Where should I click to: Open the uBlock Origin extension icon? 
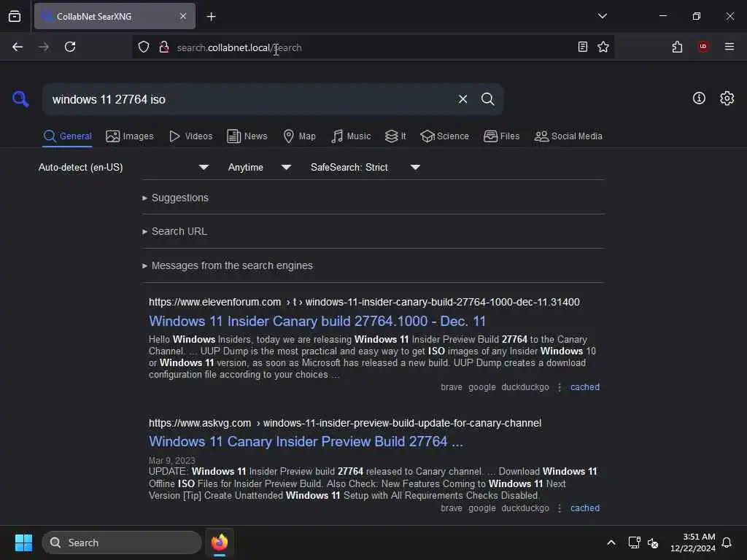click(703, 47)
